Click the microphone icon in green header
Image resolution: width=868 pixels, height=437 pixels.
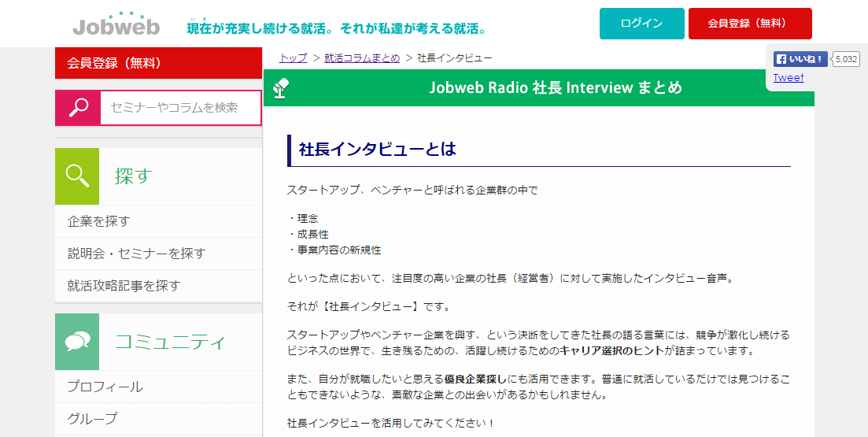click(281, 88)
